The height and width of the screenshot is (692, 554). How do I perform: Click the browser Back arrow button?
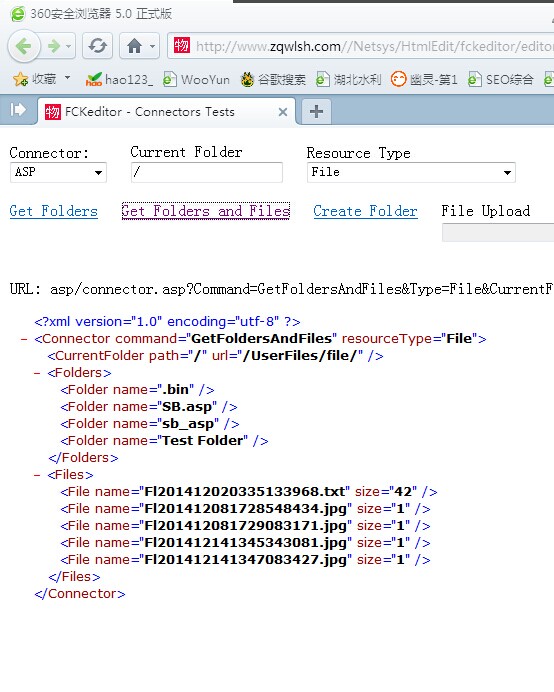tap(24, 46)
